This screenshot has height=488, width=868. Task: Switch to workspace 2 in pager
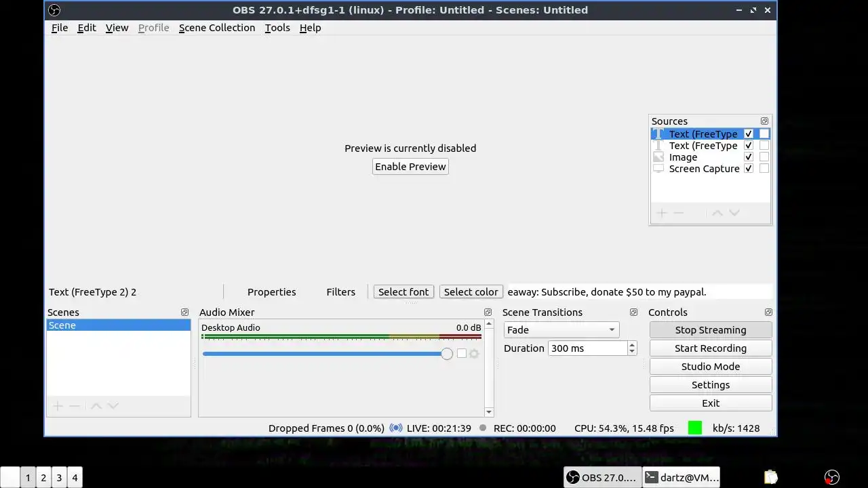tap(43, 477)
